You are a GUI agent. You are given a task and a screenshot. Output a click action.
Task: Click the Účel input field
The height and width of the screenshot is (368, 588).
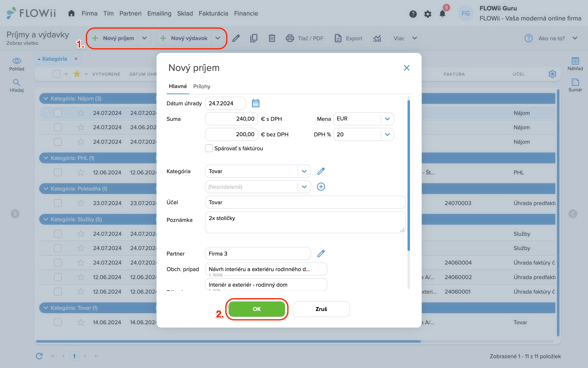pyautogui.click(x=305, y=202)
